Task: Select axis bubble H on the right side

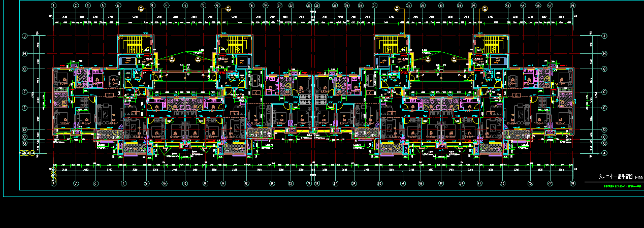Action: (604, 53)
